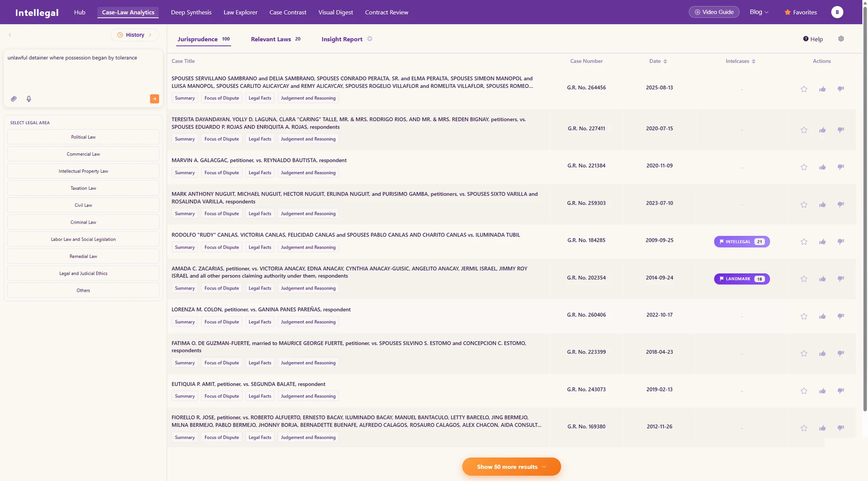Screen dimensions: 868x481
Task: Favorite the G.R. No. 264456 case with the star
Action: click(x=804, y=89)
